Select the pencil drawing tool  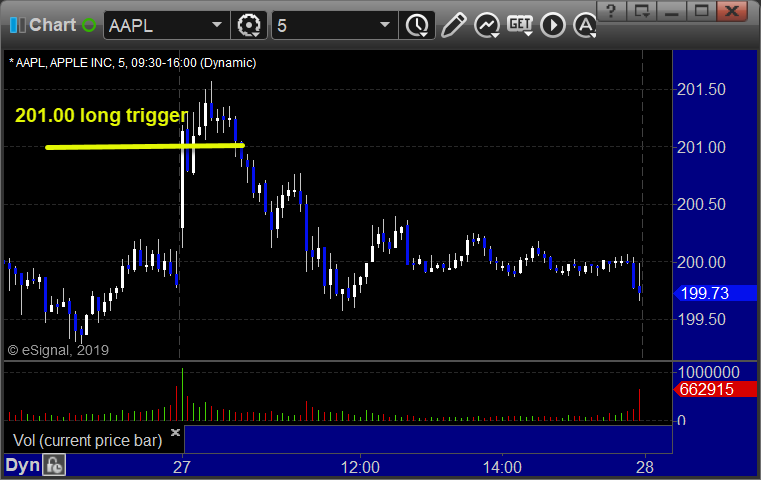[453, 25]
